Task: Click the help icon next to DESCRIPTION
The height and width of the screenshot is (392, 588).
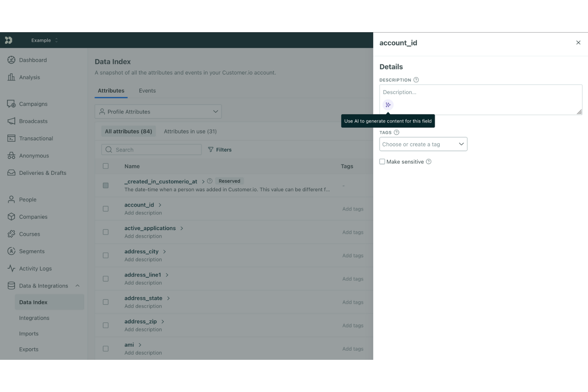Action: tap(416, 79)
